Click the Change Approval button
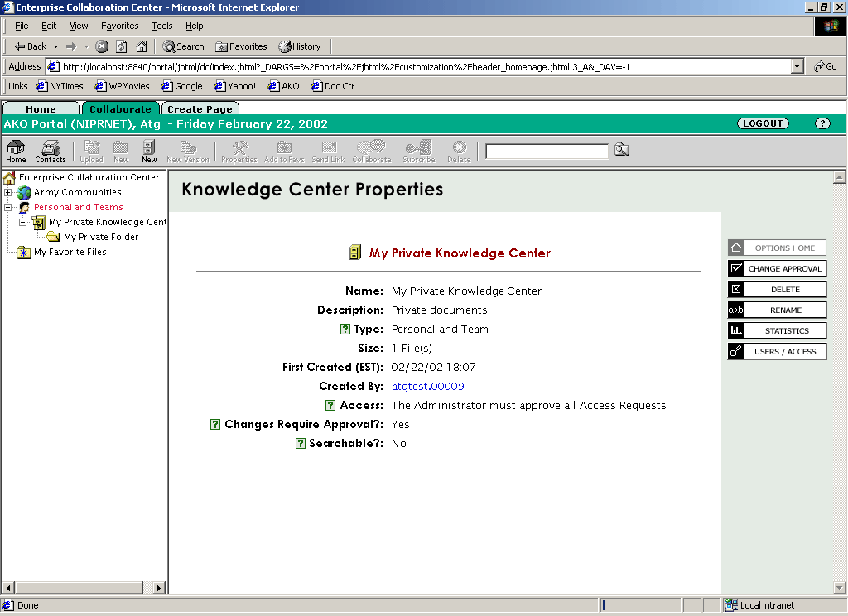Image resolution: width=848 pixels, height=616 pixels. pyautogui.click(x=777, y=269)
